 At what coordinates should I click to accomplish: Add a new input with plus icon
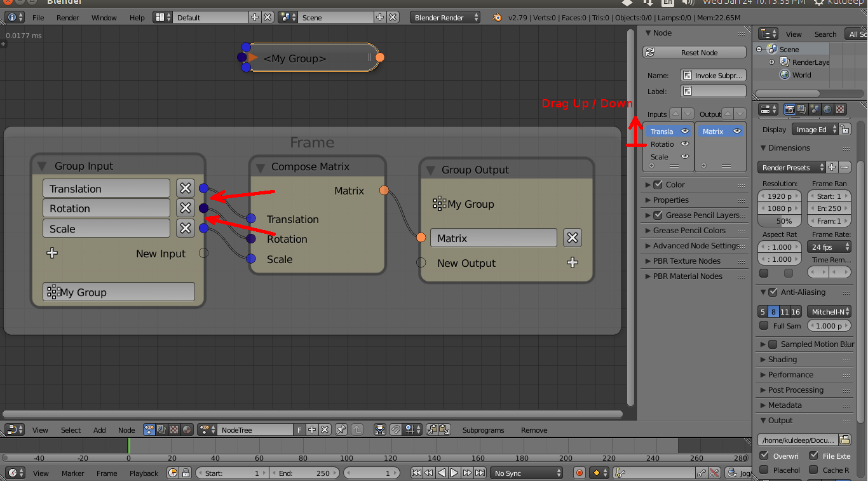click(x=52, y=253)
